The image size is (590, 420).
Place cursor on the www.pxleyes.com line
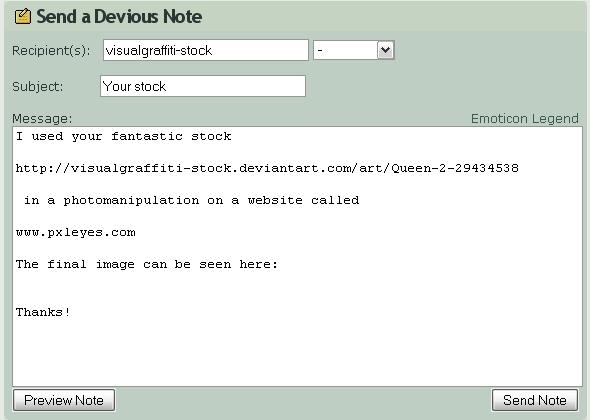tap(76, 232)
